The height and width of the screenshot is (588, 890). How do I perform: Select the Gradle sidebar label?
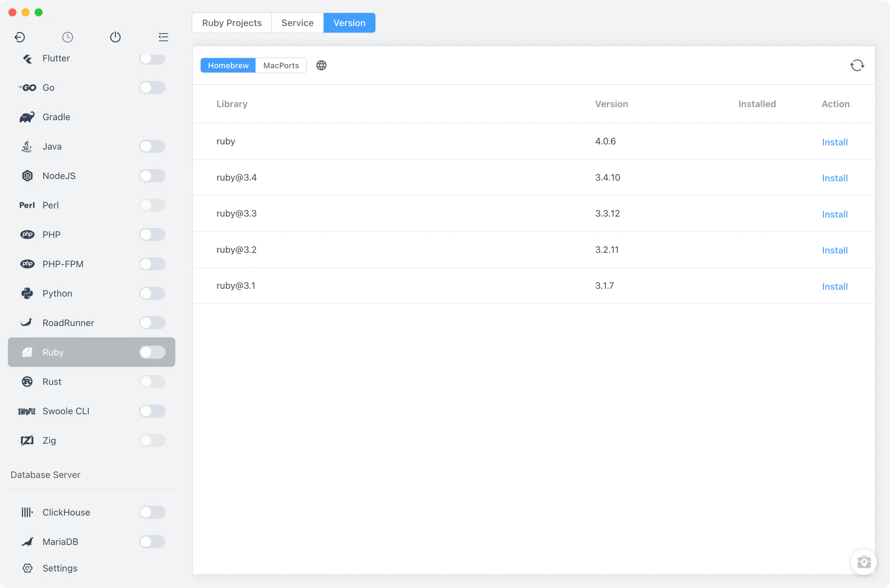click(56, 117)
